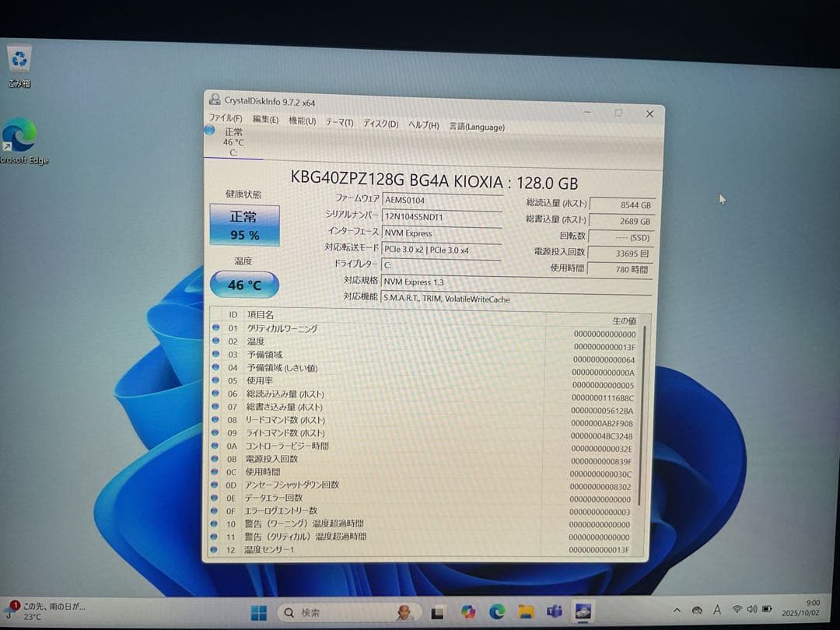Select row 09 ライトコマンド数 (ホスト)
840x630 pixels.
(424, 433)
